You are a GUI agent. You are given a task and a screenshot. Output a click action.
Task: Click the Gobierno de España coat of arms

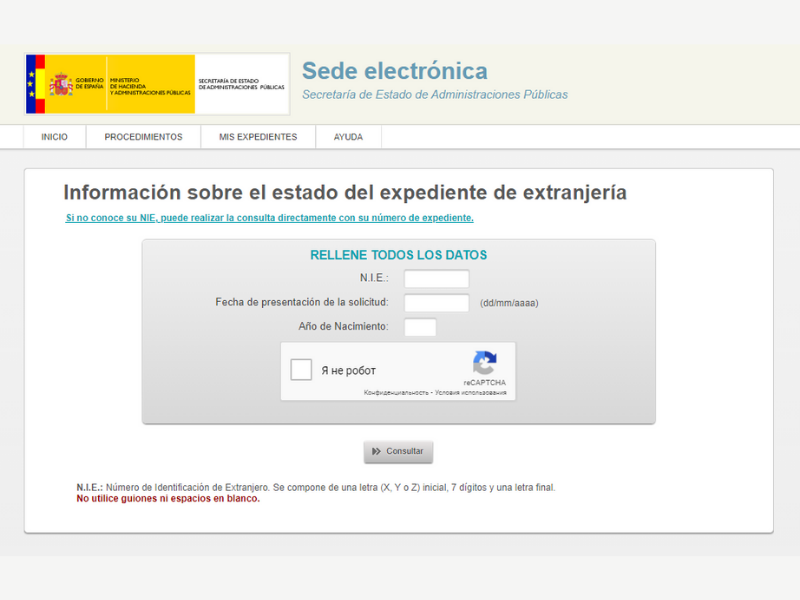[x=60, y=84]
